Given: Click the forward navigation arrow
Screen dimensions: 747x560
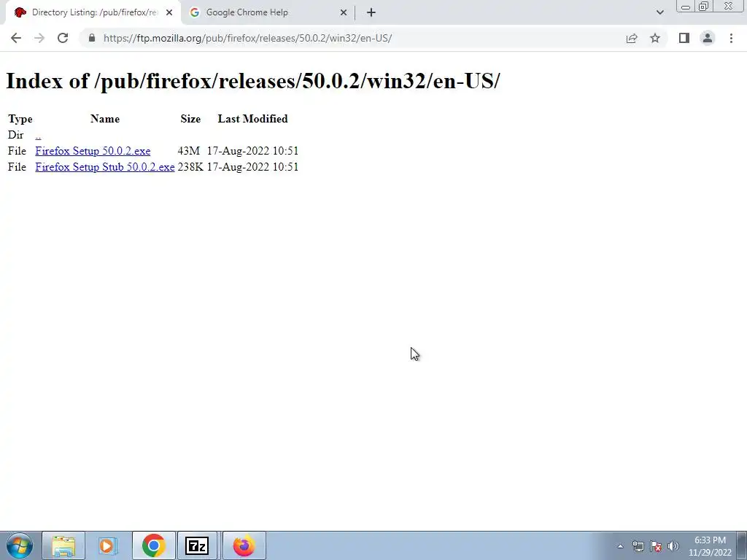Looking at the screenshot, I should 39,38.
